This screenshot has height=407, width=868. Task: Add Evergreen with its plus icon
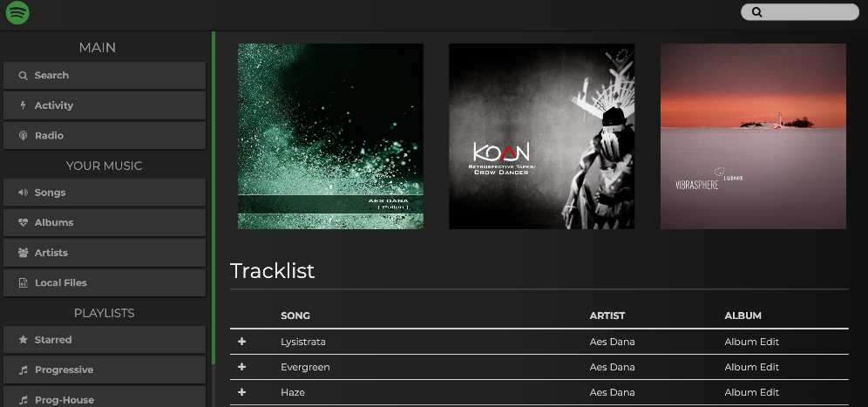click(241, 367)
